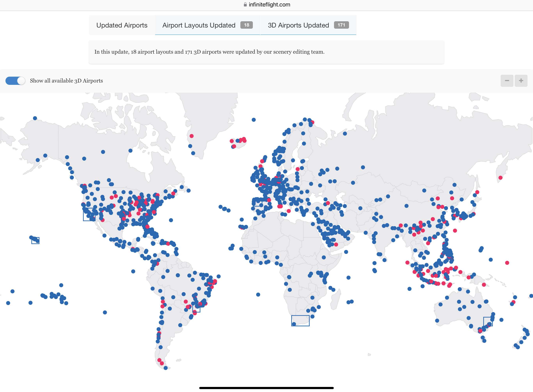533x392 pixels.
Task: Click the blue marker at South America's southern tip
Action: (x=166, y=368)
